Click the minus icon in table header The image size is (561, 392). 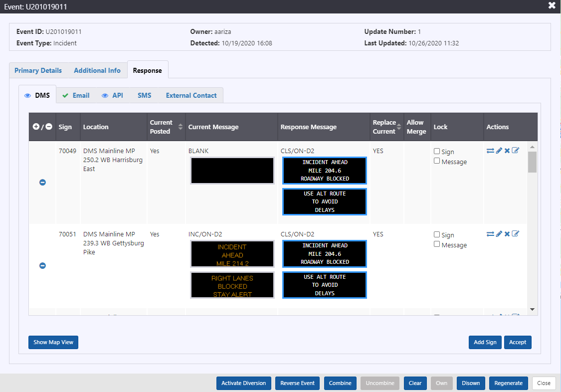point(49,127)
